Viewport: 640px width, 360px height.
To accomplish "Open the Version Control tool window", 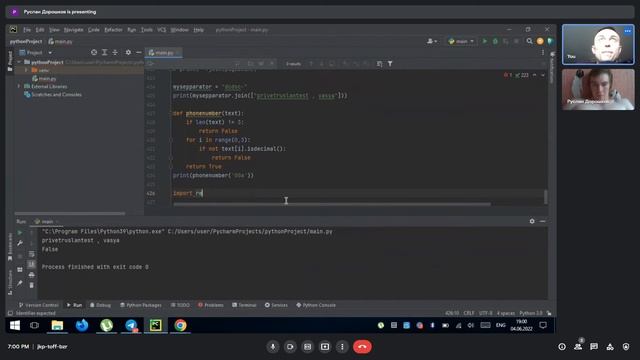I will 39,305.
